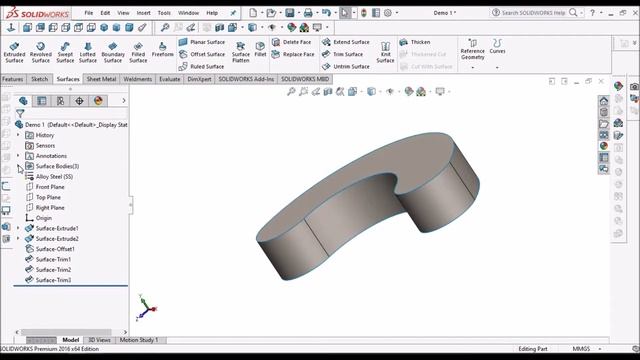The image size is (640, 360).
Task: Click the Untrim Surface command
Action: (346, 66)
